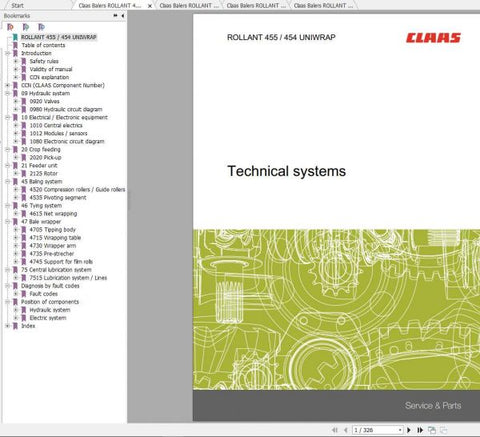Viewport: 480px width, 437px height.
Task: Collapse the 09 Hydraulic system node
Action: click(7, 93)
